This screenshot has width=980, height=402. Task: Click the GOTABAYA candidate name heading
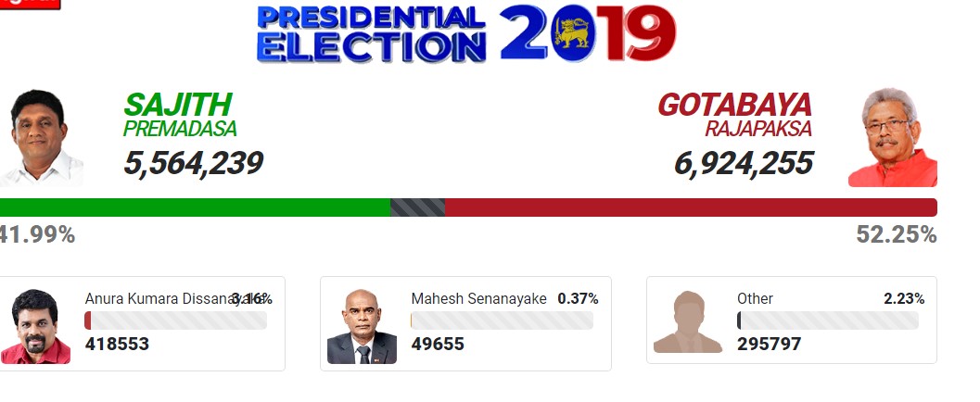(x=734, y=105)
